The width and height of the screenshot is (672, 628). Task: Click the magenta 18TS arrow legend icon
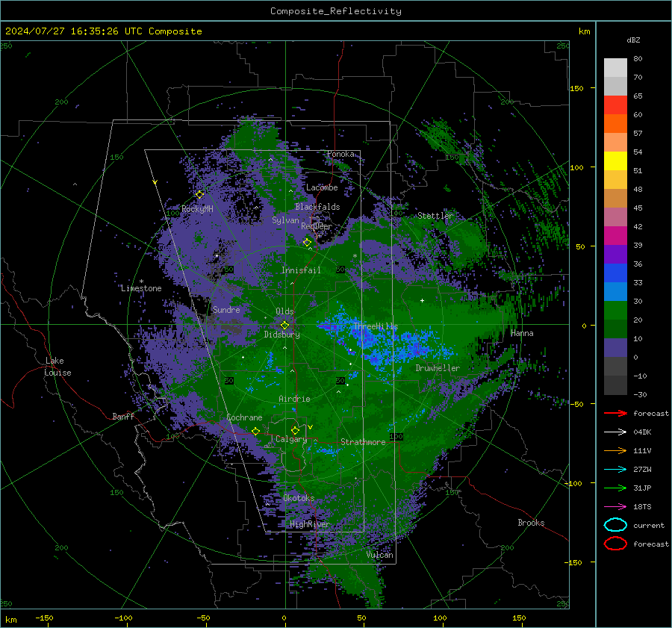coord(615,507)
